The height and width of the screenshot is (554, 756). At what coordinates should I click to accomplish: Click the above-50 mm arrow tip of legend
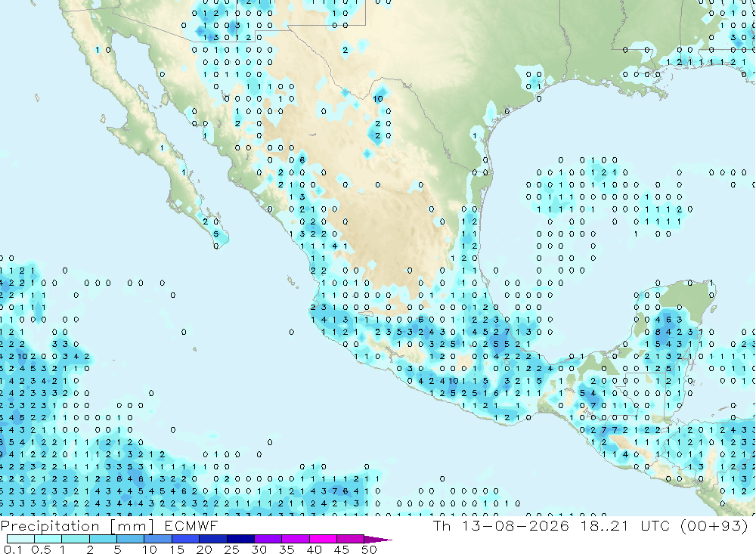(378, 540)
